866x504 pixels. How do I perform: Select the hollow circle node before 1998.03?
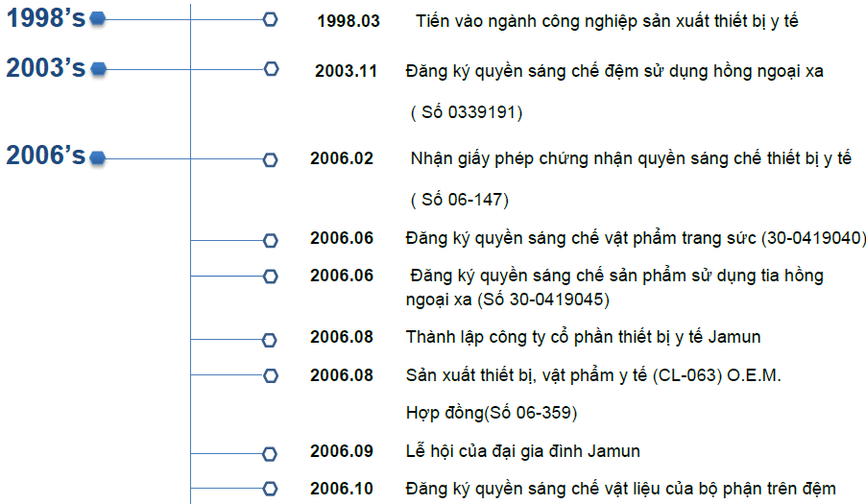(271, 19)
